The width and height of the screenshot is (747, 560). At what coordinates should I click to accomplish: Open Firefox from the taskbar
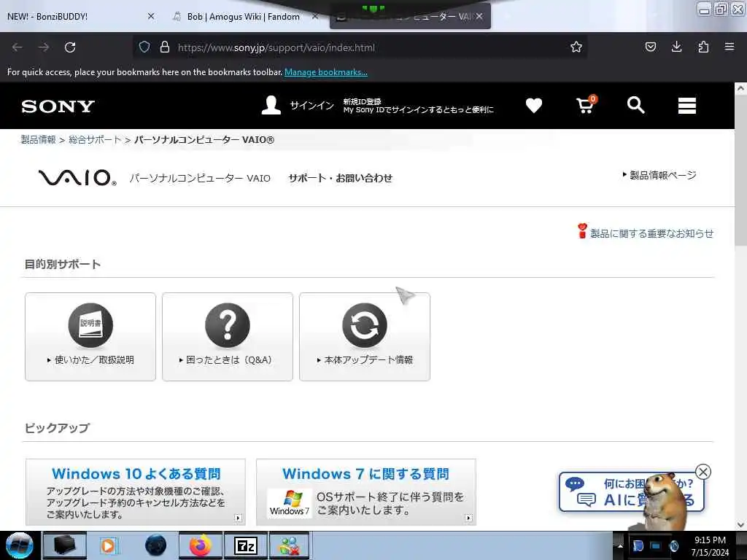[201, 545]
